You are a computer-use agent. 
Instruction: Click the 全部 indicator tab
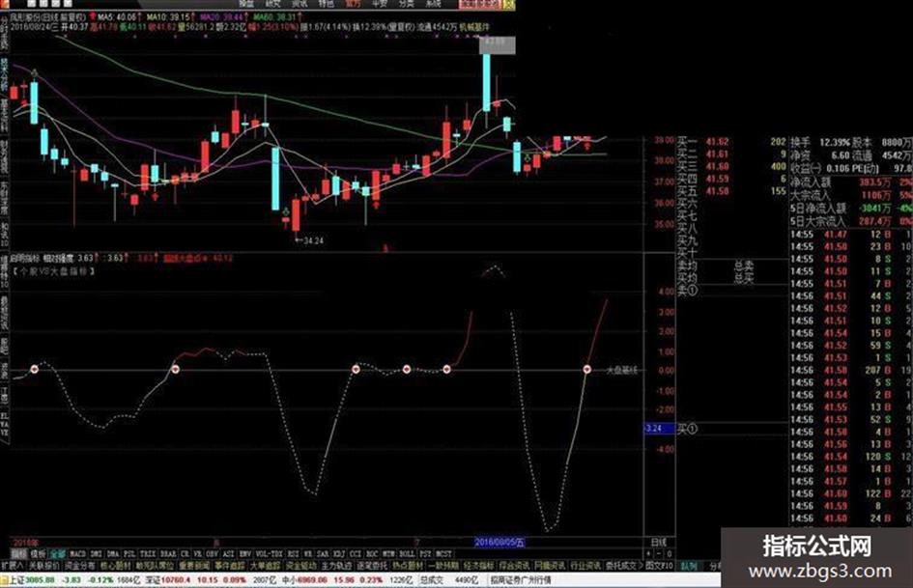pyautogui.click(x=58, y=553)
